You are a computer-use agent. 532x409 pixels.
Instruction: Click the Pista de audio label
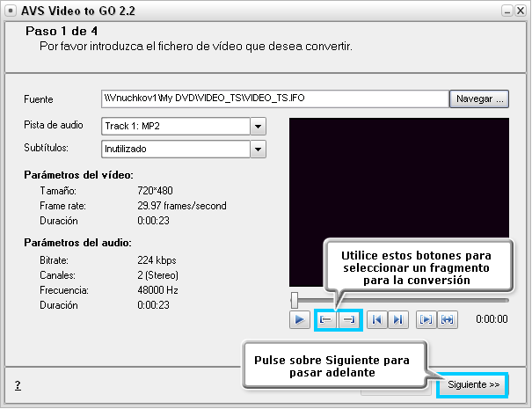[54, 125]
